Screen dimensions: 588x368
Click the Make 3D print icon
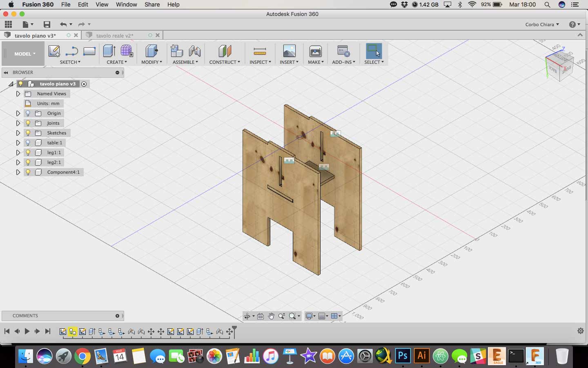(x=316, y=51)
